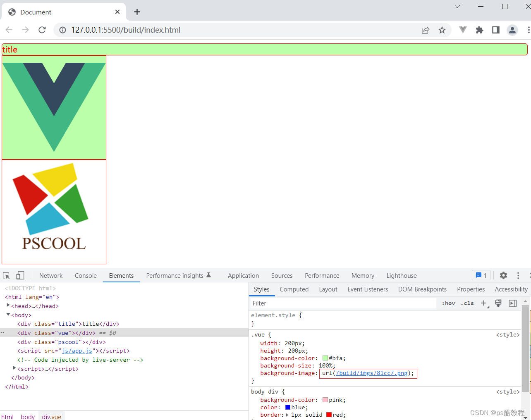This screenshot has width=531, height=420.
Task: Open #bfa background-color swatch picker
Action: (x=325, y=358)
